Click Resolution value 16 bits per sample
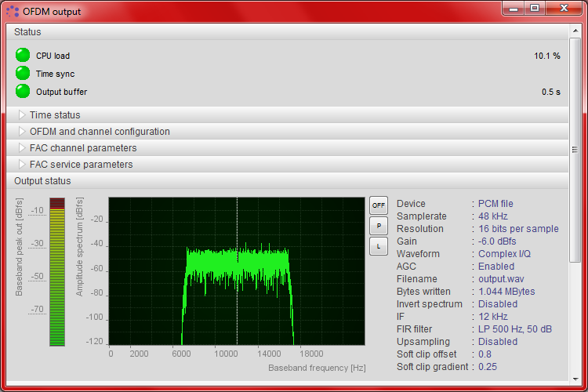This screenshot has height=392, width=588. coord(518,229)
